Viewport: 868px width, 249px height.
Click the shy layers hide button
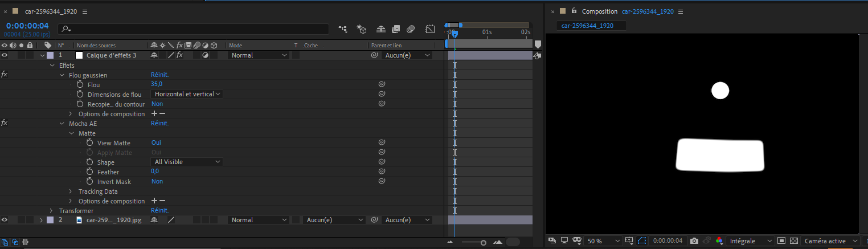pos(381,28)
